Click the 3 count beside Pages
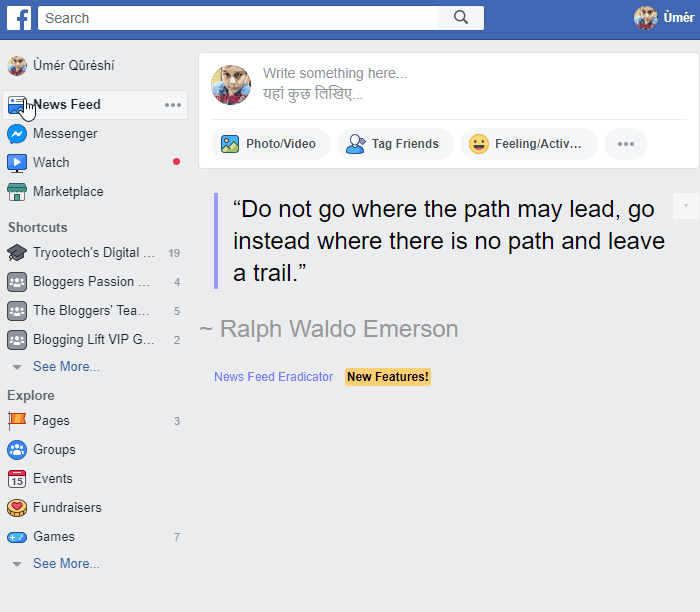This screenshot has width=700, height=612. 177,421
